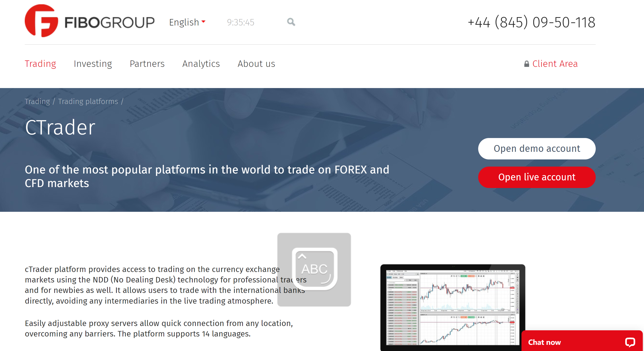644x351 pixels.
Task: Click the phone number +44 (845) 09-50-118
Action: [x=531, y=22]
